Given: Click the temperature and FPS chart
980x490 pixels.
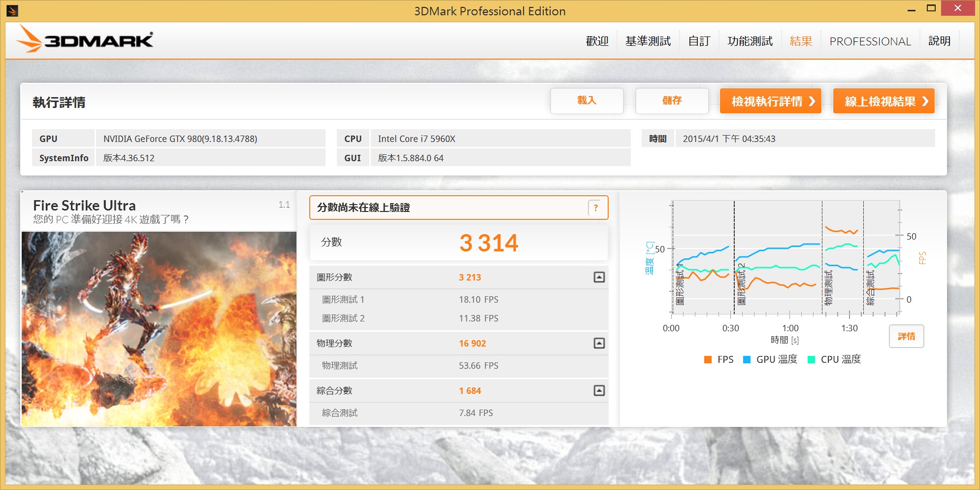Looking at the screenshot, I should (x=785, y=257).
